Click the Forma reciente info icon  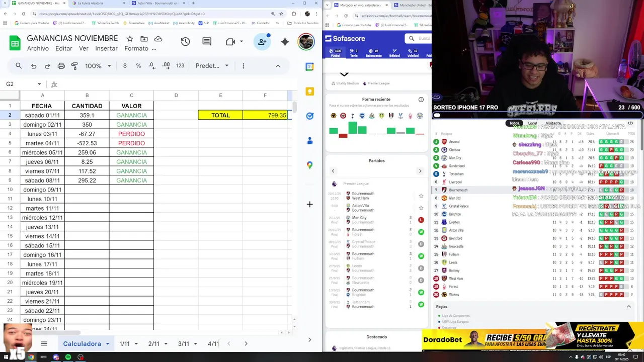click(x=421, y=100)
